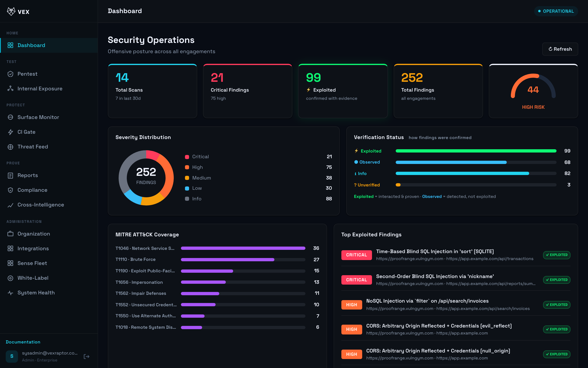This screenshot has height=368, width=588.
Task: Click the Sense Fleet grid icon
Action: click(x=10, y=263)
